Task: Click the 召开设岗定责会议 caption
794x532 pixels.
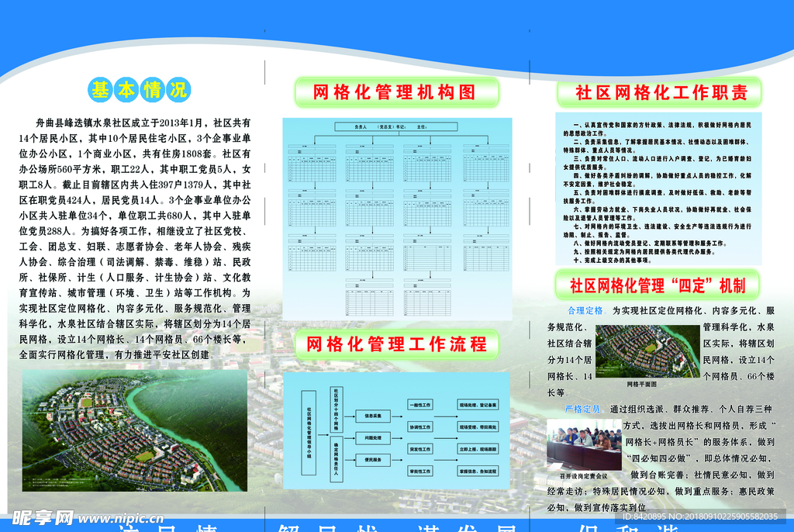Action: click(x=583, y=476)
